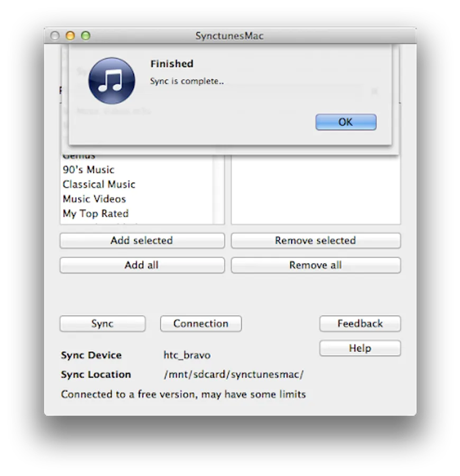The image size is (460, 476).
Task: Click OK to dismiss the Finished dialog
Action: tap(346, 122)
